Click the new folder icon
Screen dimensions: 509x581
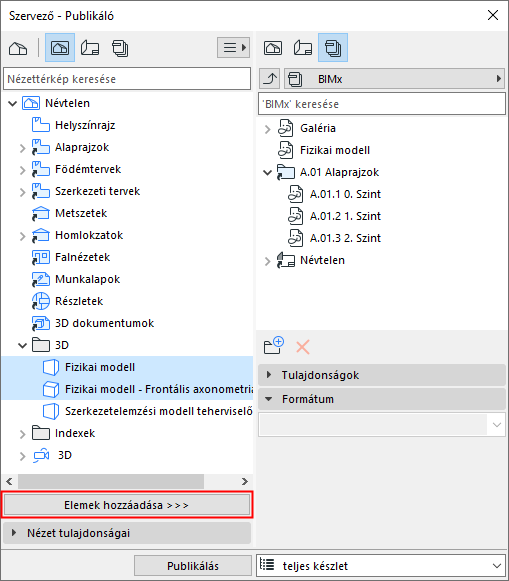pos(274,346)
